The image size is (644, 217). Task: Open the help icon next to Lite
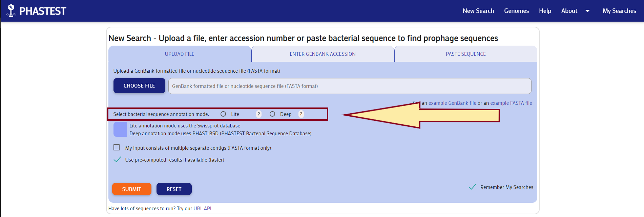click(x=259, y=114)
